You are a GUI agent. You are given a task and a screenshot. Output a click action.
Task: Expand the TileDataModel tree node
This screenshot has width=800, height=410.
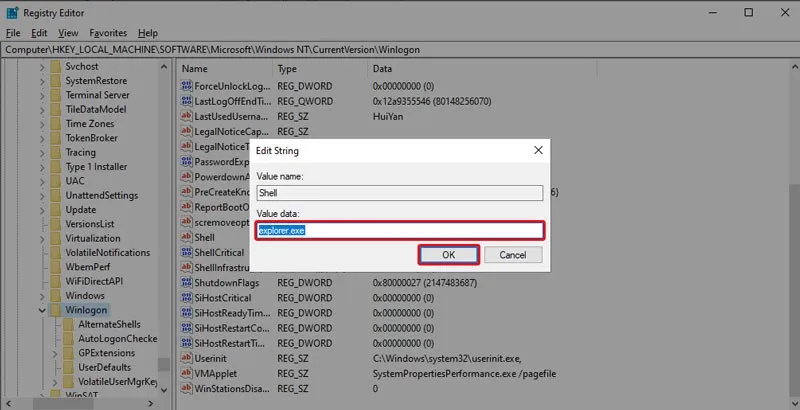click(42, 109)
